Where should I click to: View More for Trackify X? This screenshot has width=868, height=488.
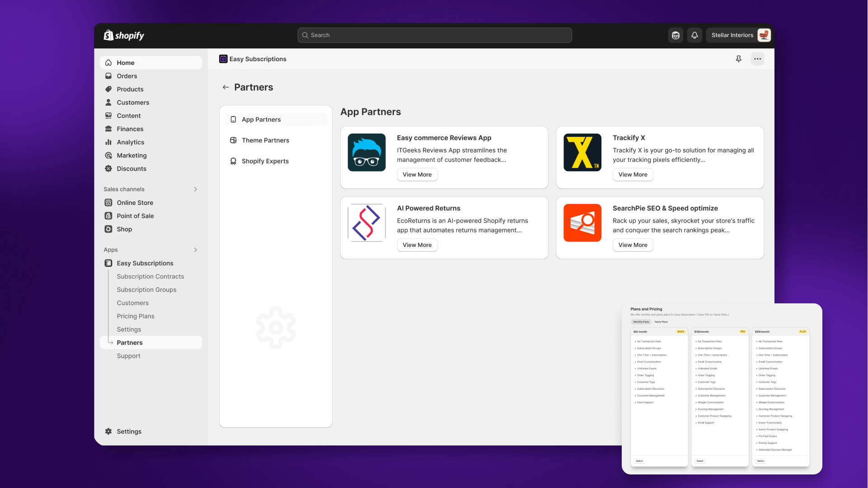click(x=633, y=175)
